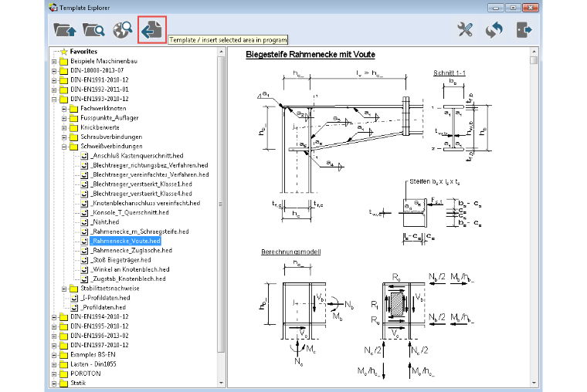Click the globe web search toolbar icon
This screenshot has height=392, width=587.
coord(123,30)
